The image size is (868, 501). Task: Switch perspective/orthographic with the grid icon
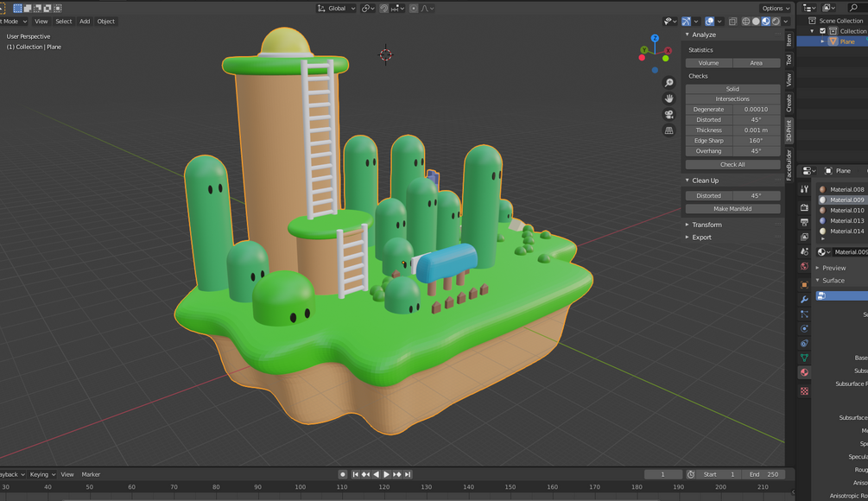(668, 130)
